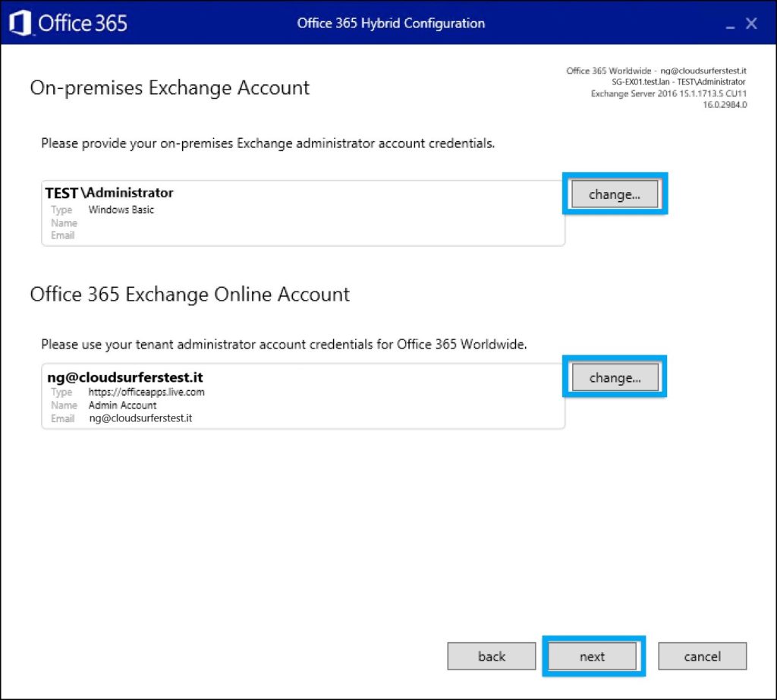Screen dimensions: 777x700
Task: Click the Exchange Server 2016 version text
Action: click(x=668, y=93)
